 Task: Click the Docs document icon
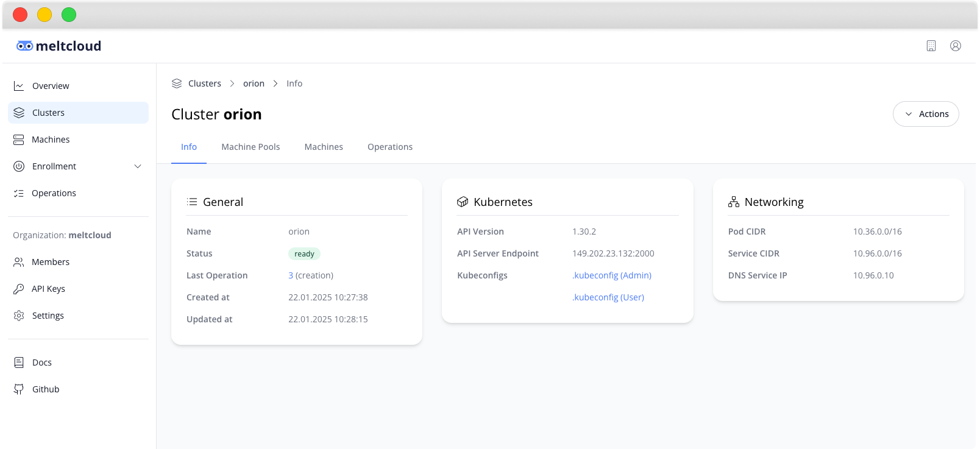19,362
